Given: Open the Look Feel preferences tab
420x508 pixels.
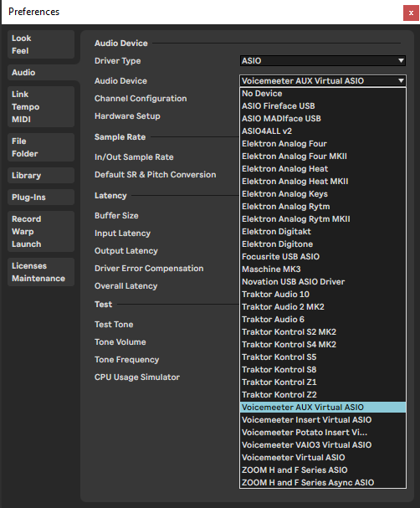Looking at the screenshot, I should pyautogui.click(x=41, y=44).
